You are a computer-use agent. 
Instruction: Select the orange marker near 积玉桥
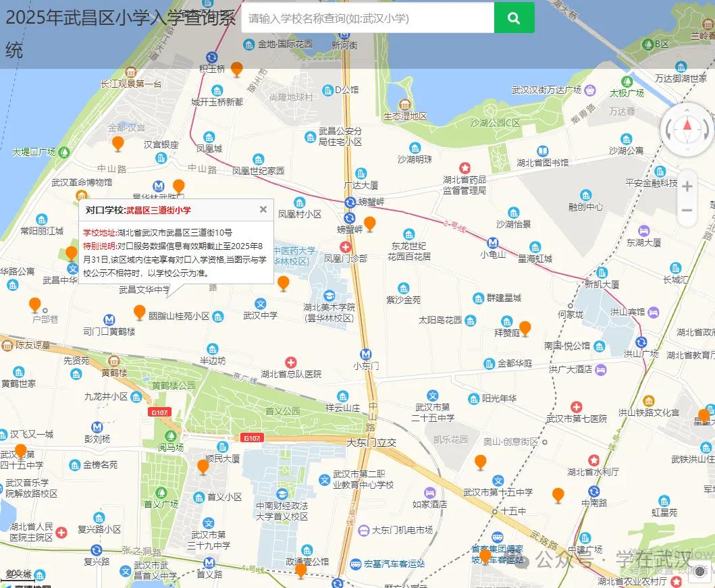coord(237,70)
